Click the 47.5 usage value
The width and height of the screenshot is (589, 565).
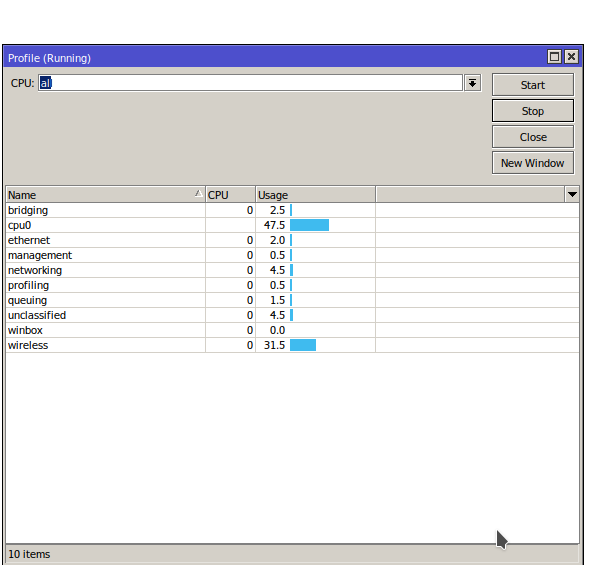(x=274, y=225)
